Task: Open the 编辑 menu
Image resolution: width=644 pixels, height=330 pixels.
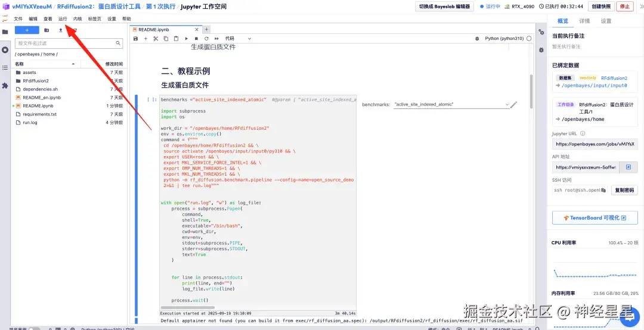Action: coord(33,19)
